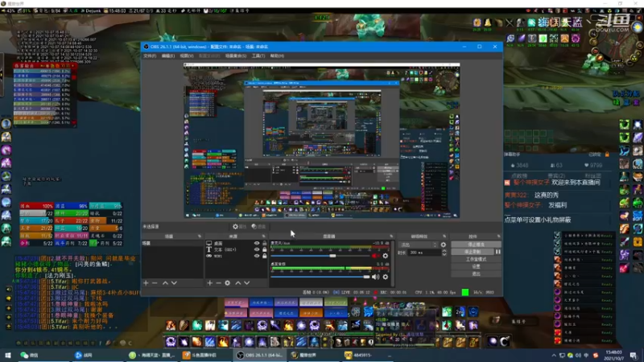Viewport: 644px width, 362px height.
Task: Switch to the OBS 26.1.1 taskbar item
Action: pos(262,355)
